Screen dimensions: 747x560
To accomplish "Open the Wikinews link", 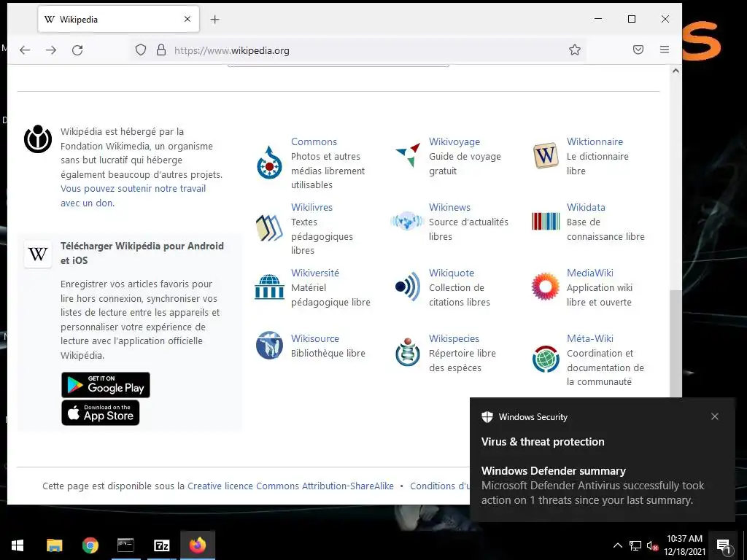I will point(449,208).
